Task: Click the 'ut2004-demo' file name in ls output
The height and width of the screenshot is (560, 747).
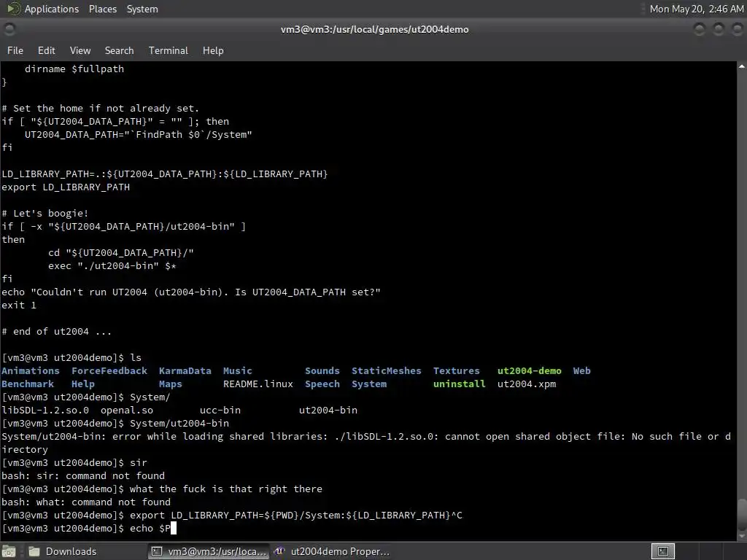Action: (x=529, y=371)
